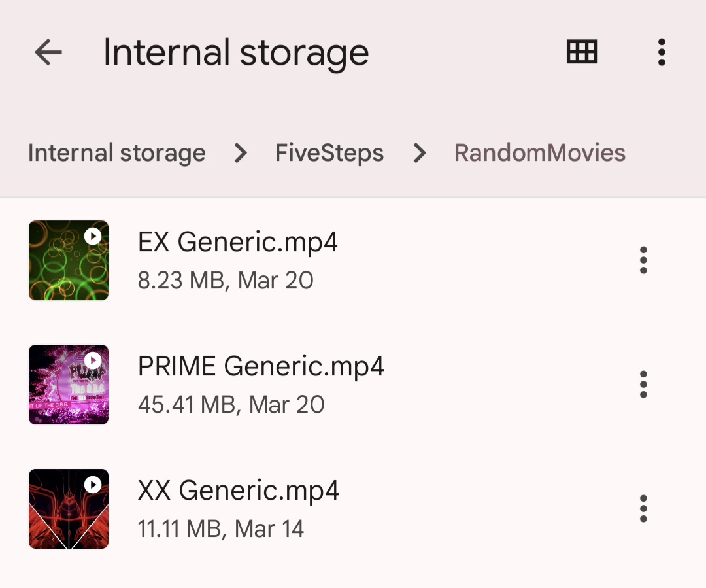Click chevron after Internal storage breadcrumb
Image resolution: width=706 pixels, height=588 pixels.
(241, 153)
